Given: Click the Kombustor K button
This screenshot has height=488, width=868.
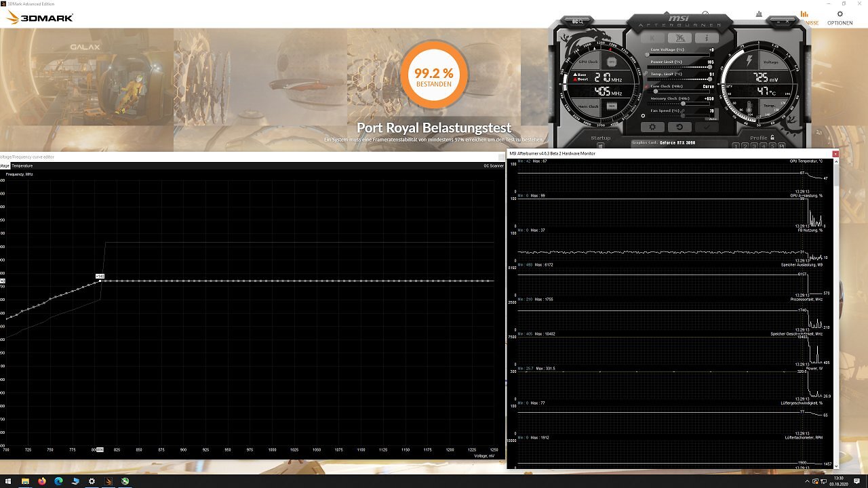Looking at the screenshot, I should tap(652, 38).
